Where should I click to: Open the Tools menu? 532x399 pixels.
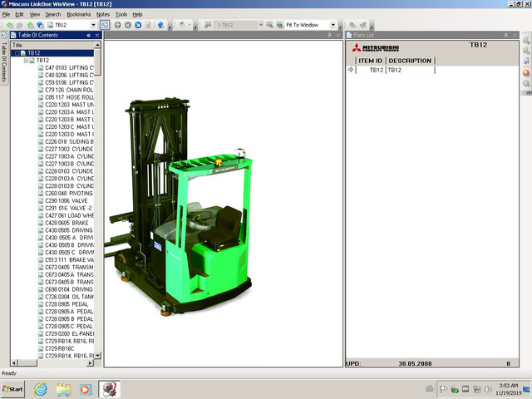(x=121, y=15)
